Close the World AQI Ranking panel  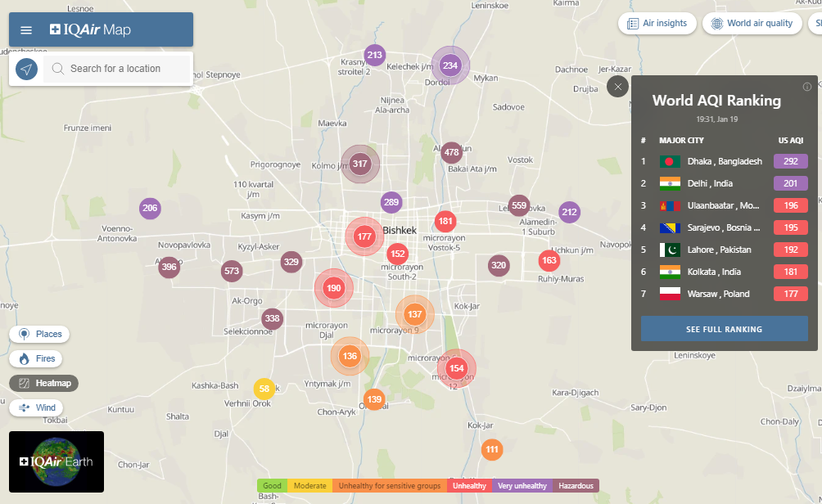click(x=618, y=87)
